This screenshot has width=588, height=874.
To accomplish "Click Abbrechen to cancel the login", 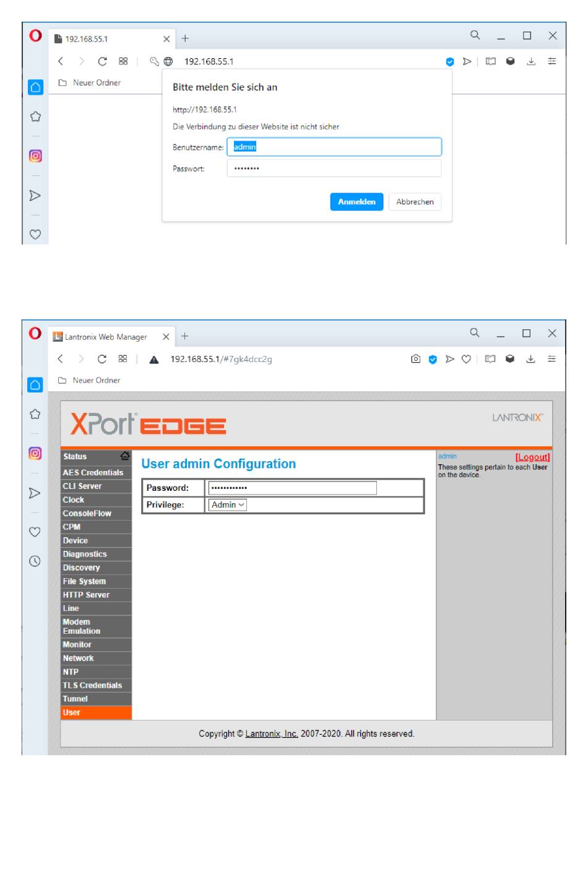I will (415, 202).
